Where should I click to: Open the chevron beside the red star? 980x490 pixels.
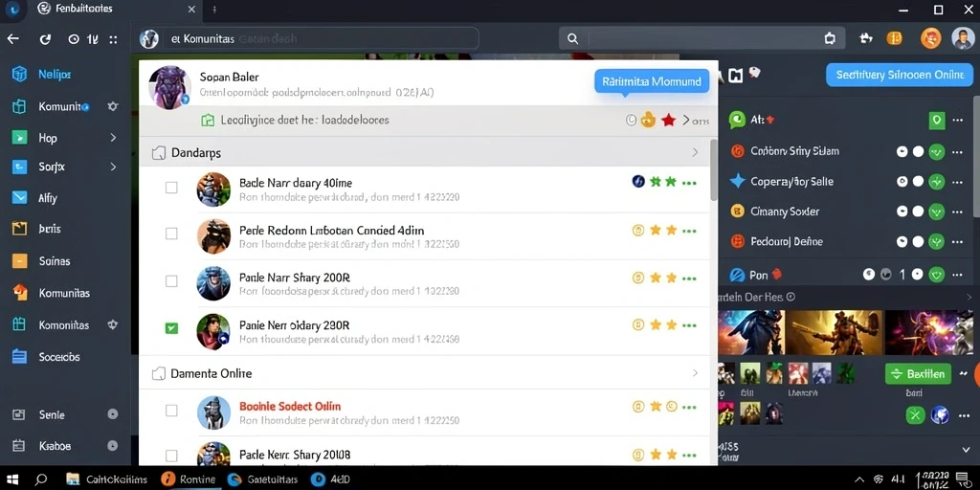(685, 120)
